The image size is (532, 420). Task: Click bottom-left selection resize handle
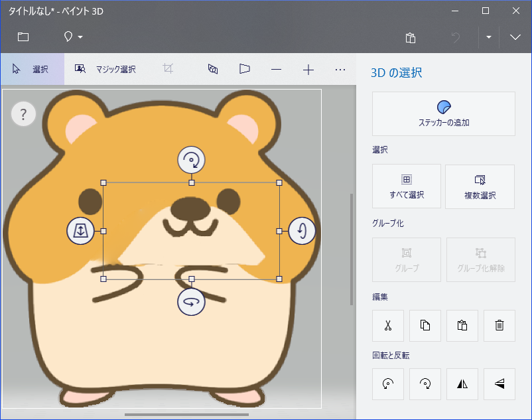(x=103, y=279)
